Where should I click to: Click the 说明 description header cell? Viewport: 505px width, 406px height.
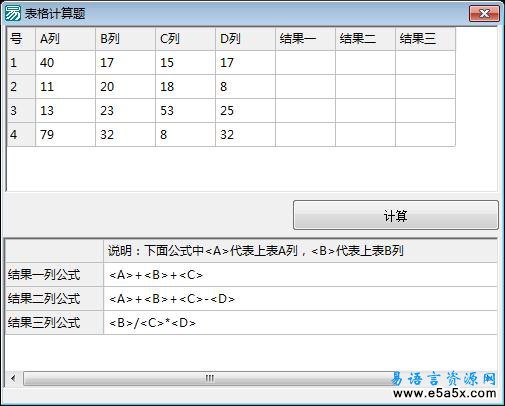pyautogui.click(x=300, y=251)
